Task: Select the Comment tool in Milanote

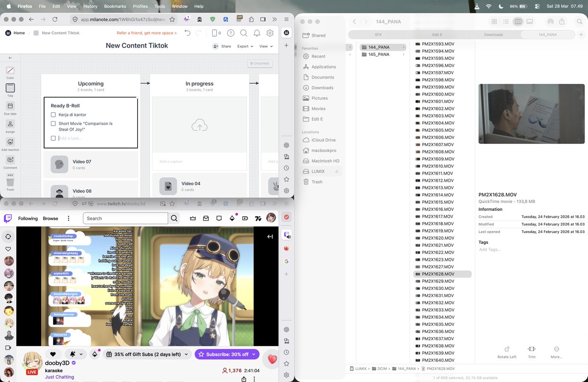Action: coord(10,160)
